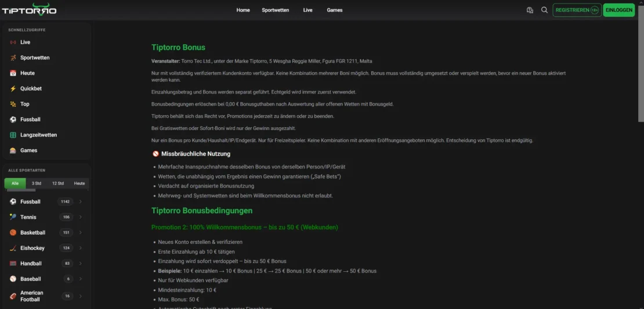Click the 'Max. Bonus: 50 €' bullet

point(179,300)
